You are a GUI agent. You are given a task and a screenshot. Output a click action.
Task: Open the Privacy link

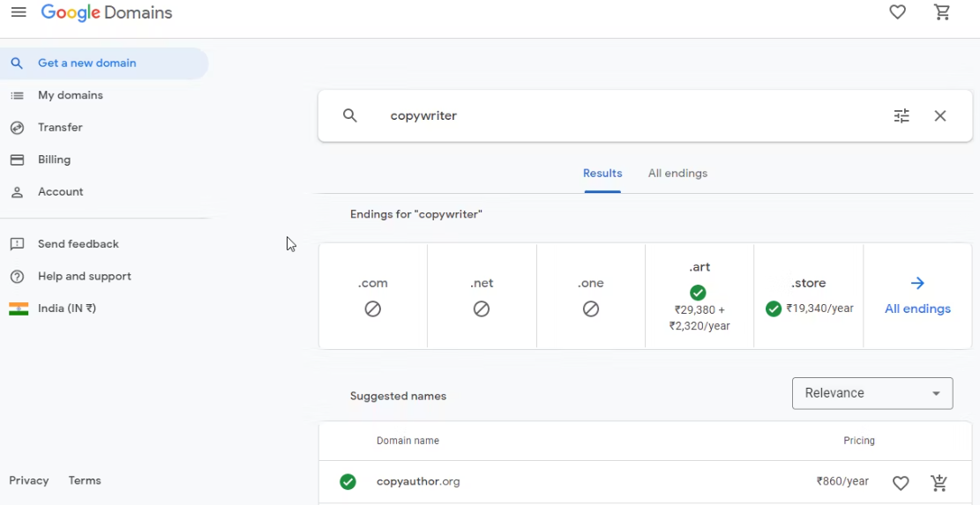point(29,480)
